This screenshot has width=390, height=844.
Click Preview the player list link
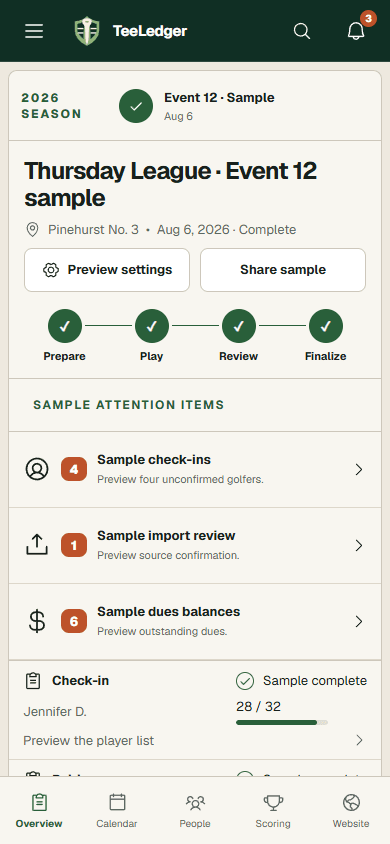click(x=89, y=741)
